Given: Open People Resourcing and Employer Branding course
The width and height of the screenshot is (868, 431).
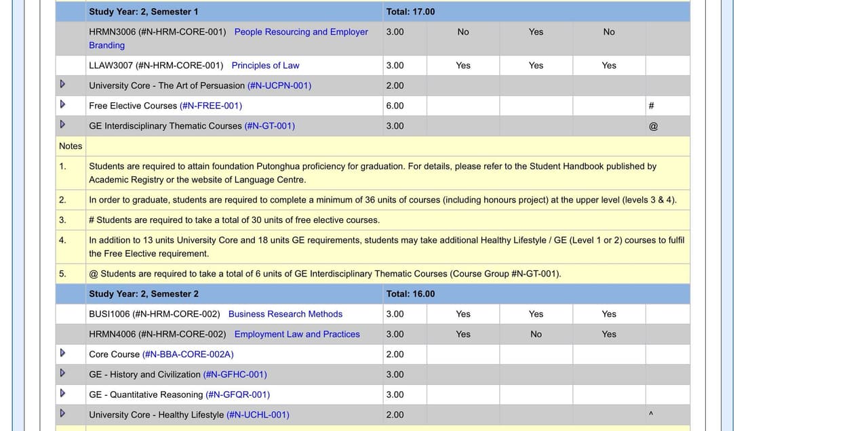Looking at the screenshot, I should [x=300, y=32].
